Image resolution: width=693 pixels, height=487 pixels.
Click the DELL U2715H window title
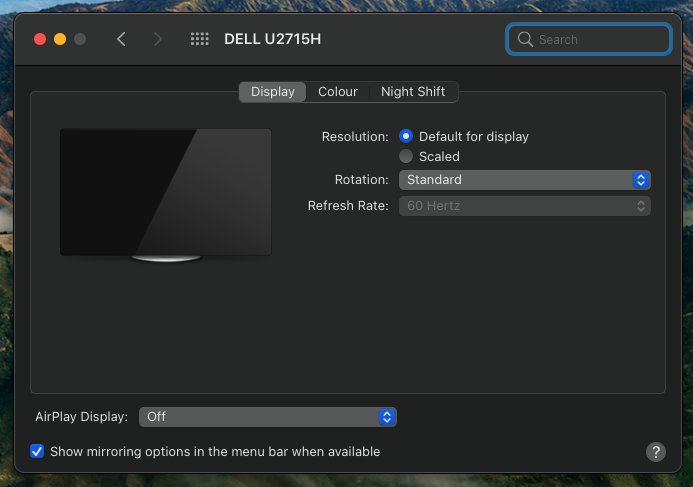pos(272,39)
